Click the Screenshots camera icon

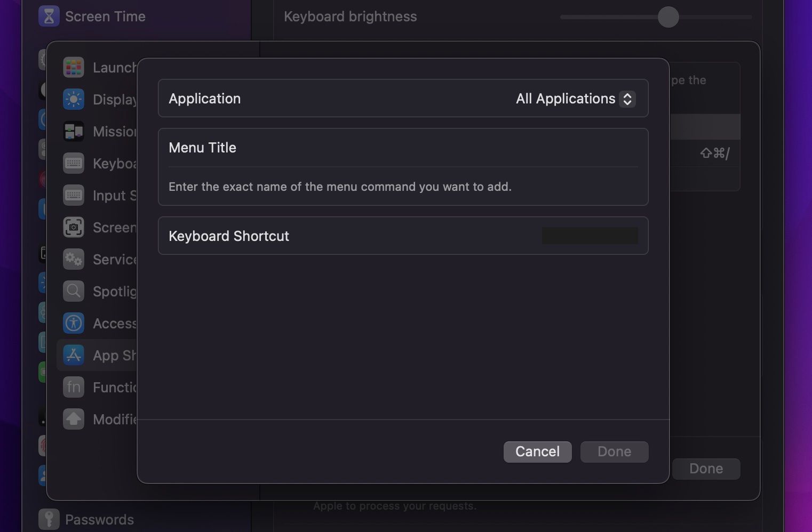click(73, 227)
